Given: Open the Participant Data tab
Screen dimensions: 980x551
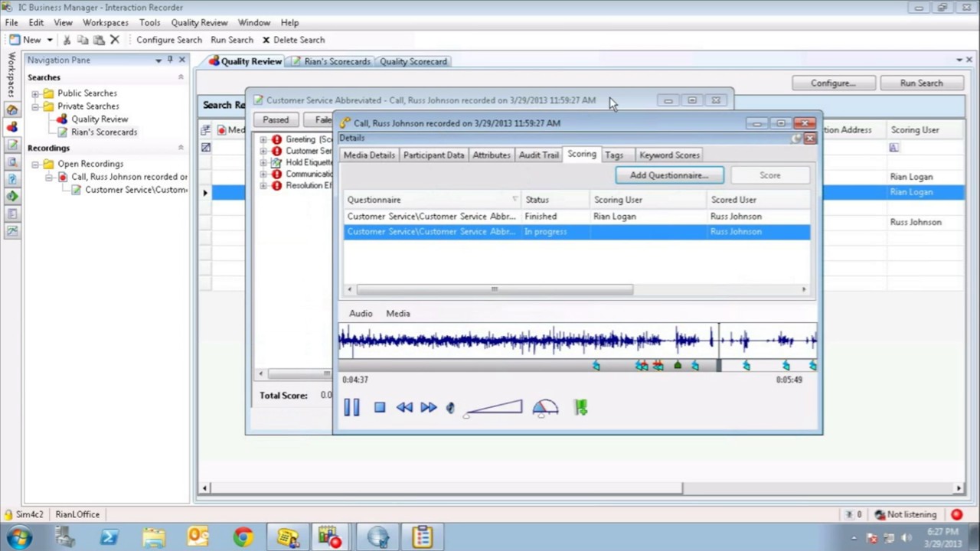Looking at the screenshot, I should [433, 155].
